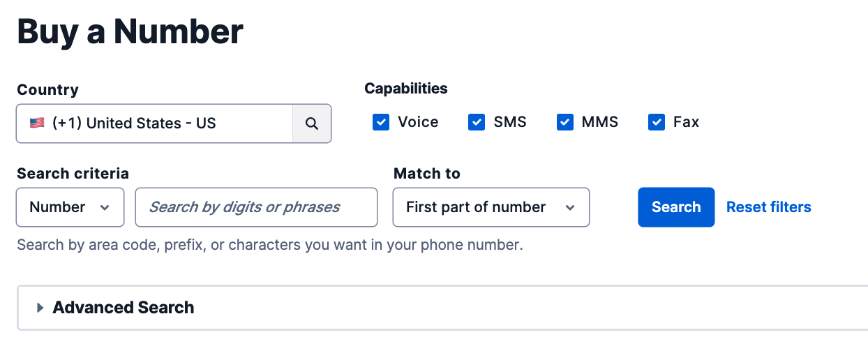868x344 pixels.
Task: Uncheck the Voice capability checkbox
Action: 381,123
